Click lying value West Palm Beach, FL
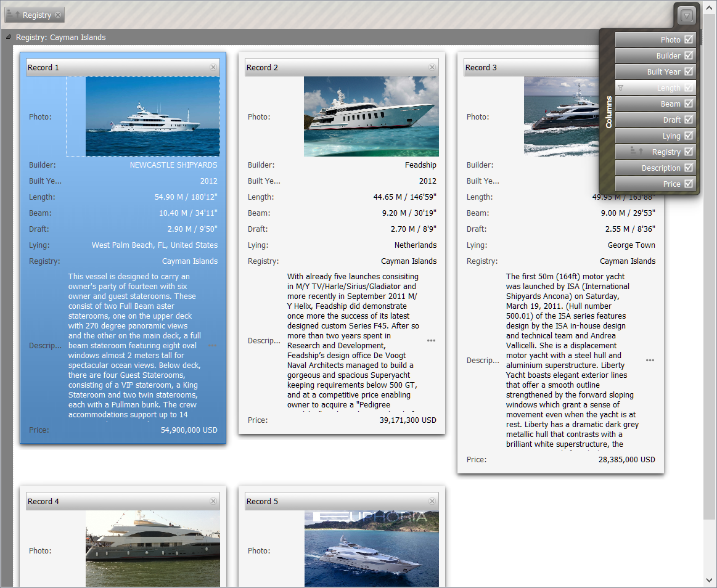Viewport: 717px width, 588px height. [155, 245]
